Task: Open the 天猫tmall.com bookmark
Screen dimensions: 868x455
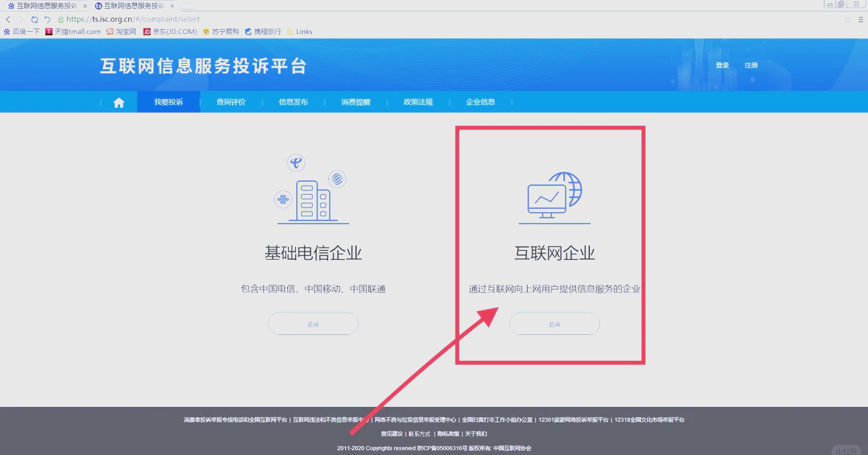Action: (x=73, y=32)
